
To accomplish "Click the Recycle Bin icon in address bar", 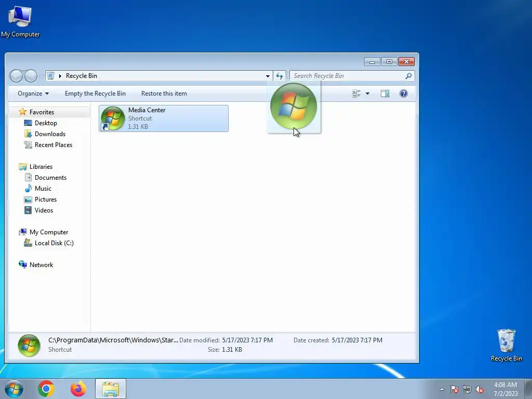I will click(x=51, y=76).
